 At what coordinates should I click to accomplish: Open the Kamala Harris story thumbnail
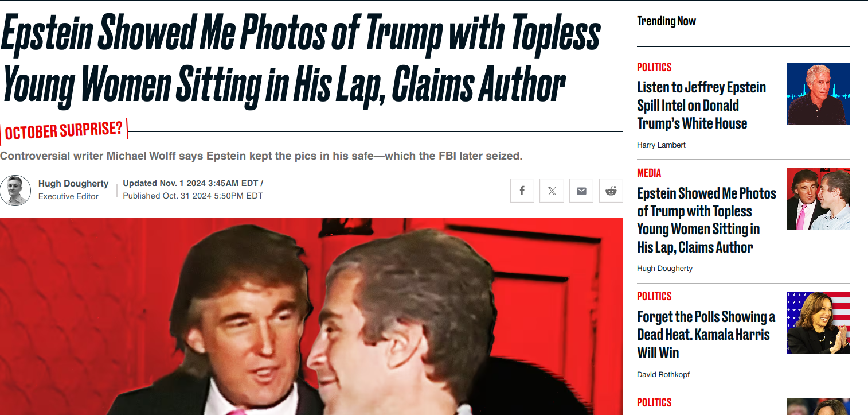click(818, 323)
